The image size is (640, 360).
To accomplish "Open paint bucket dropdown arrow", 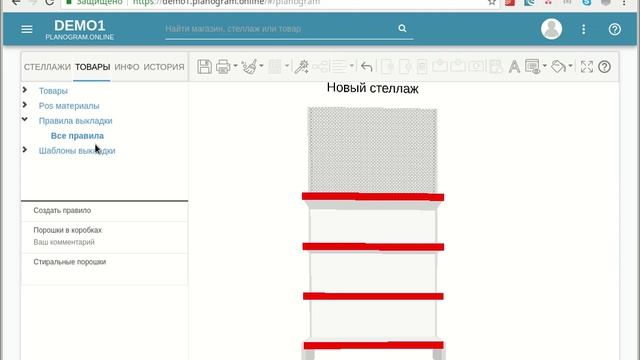I will tap(571, 66).
